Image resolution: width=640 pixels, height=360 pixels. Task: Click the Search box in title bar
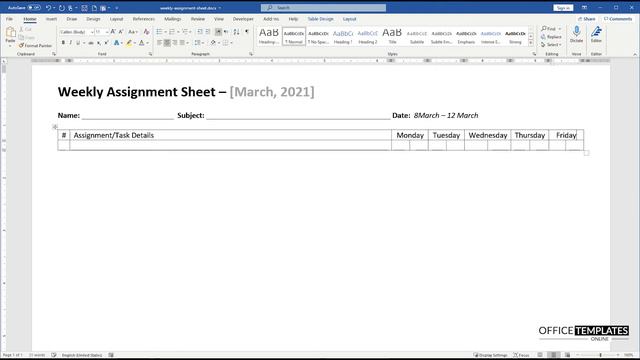click(x=323, y=8)
